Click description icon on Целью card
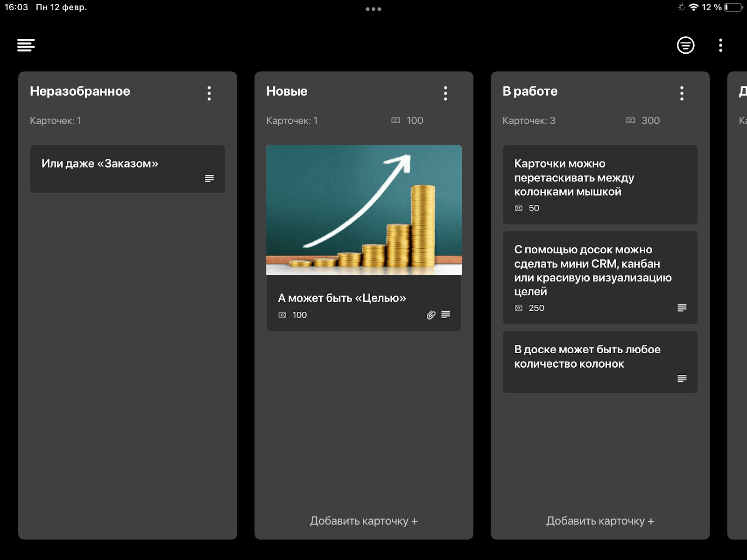 (x=446, y=315)
